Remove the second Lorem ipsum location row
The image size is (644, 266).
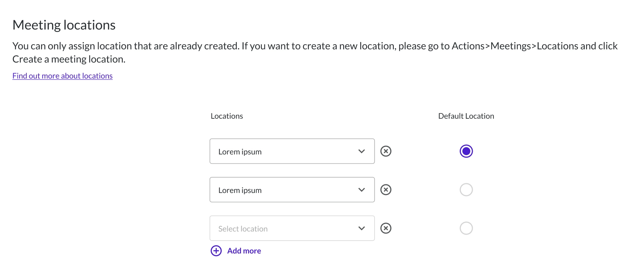click(x=386, y=190)
